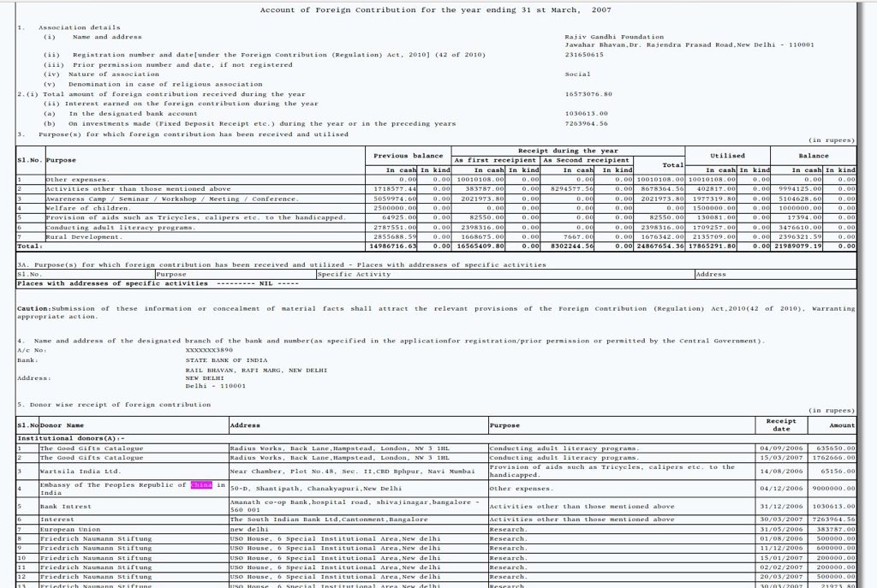Select account number "XXXXXXX3890"
This screenshot has height=588, width=877.
[x=209, y=350]
